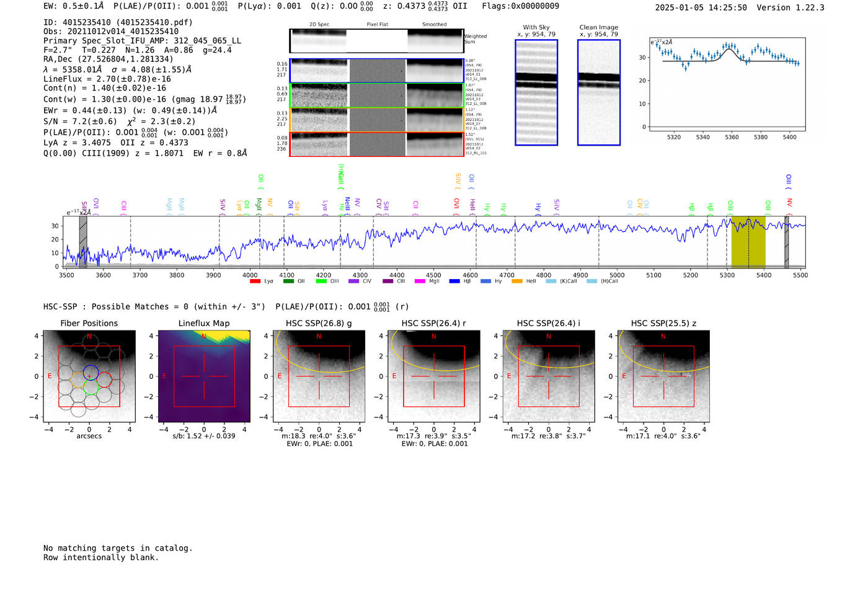Click the 'Smoothed' column header
The image size is (868, 591).
coord(435,25)
